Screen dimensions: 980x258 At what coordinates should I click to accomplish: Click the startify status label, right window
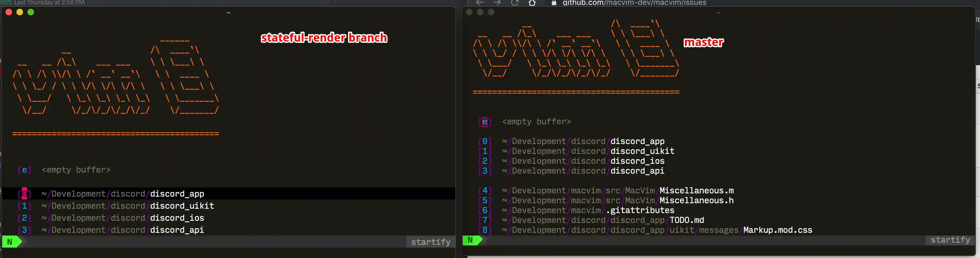click(x=950, y=240)
